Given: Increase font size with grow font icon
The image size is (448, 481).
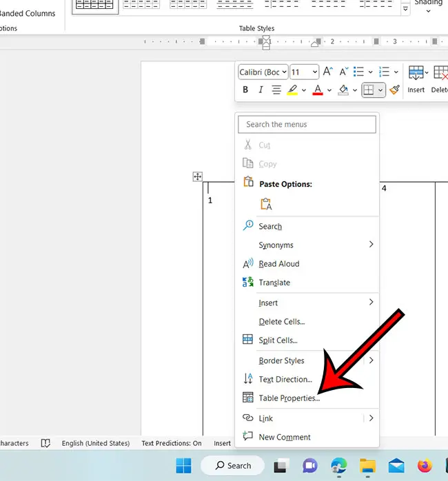Looking at the screenshot, I should pos(328,72).
